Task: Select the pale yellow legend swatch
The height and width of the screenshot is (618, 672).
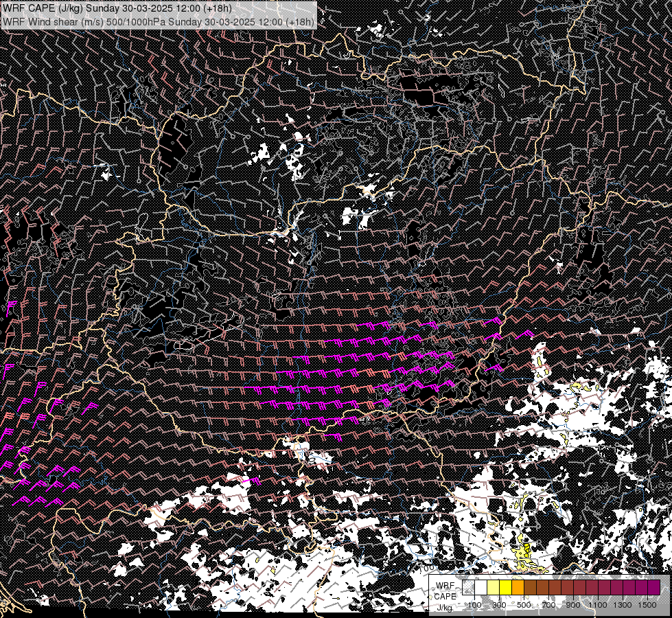Action: point(494,588)
